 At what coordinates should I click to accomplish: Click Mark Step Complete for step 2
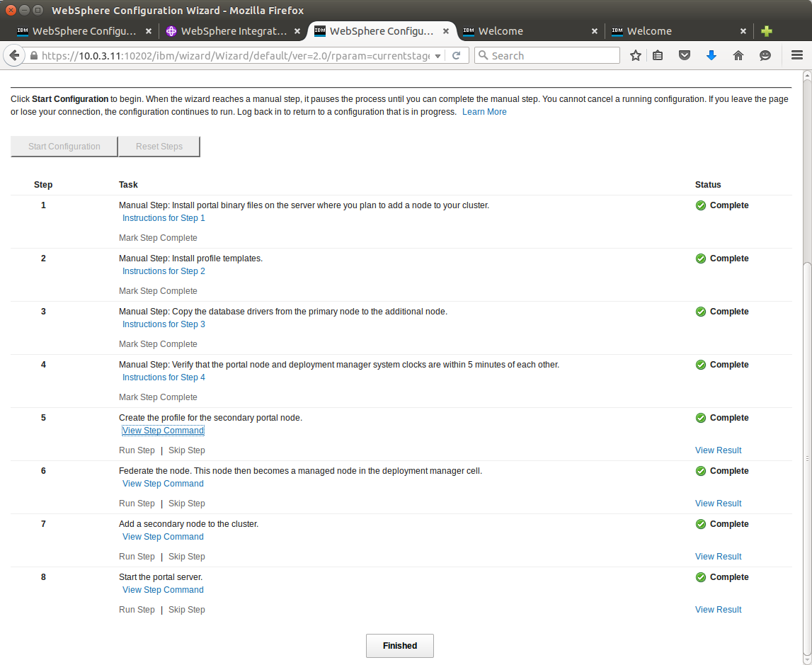(158, 291)
